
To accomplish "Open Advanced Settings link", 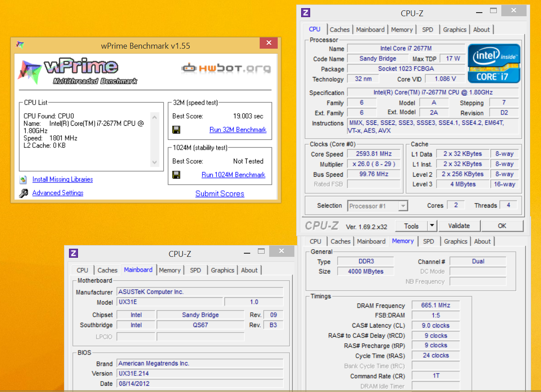I will click(58, 193).
